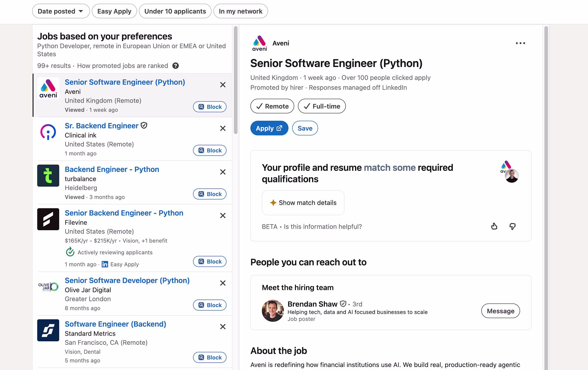Screen dimensions: 588x370
Task: Open Senior Software Engineer (Python) listing
Action: pyautogui.click(x=125, y=82)
